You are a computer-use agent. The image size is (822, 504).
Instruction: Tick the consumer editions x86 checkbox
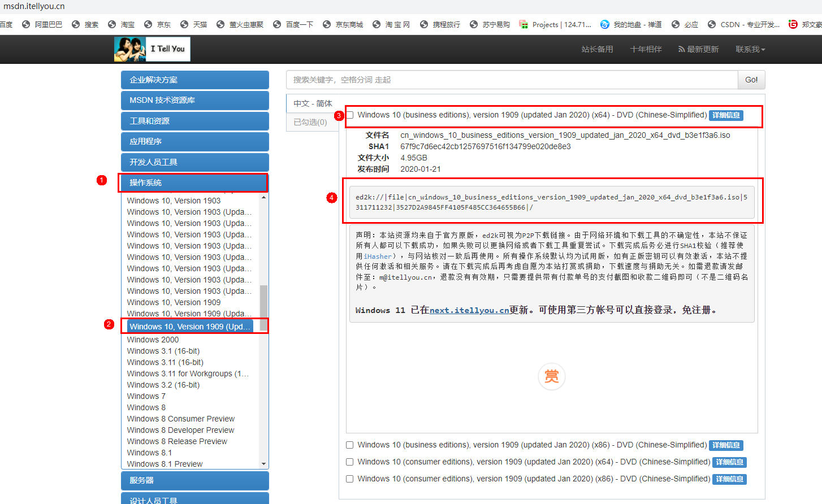pos(350,479)
